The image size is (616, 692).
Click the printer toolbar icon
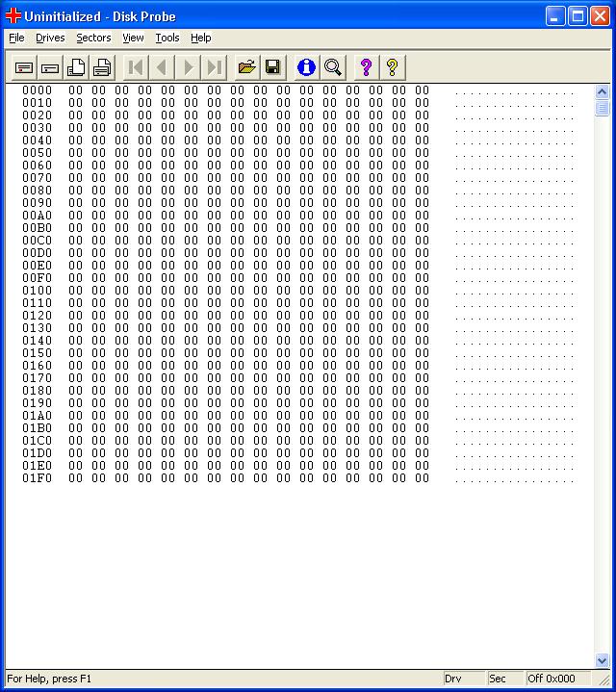point(102,67)
